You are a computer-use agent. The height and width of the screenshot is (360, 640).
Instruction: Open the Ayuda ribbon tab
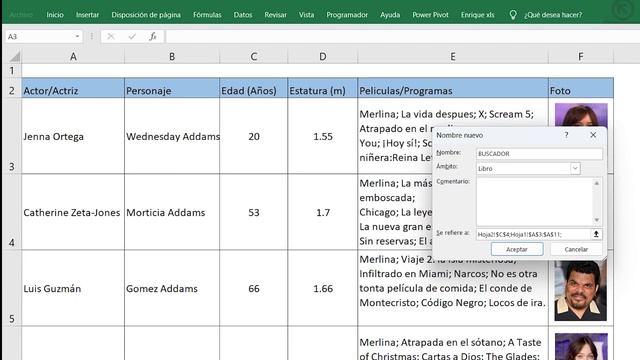[390, 15]
